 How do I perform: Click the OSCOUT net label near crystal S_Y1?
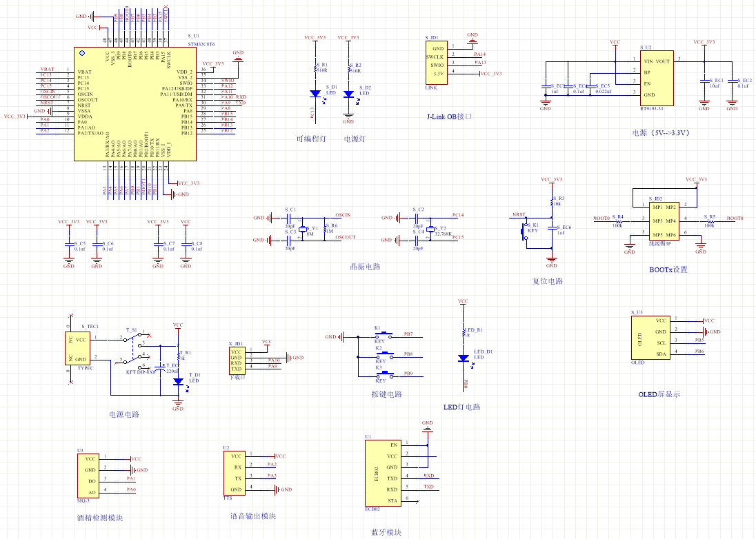345,238
